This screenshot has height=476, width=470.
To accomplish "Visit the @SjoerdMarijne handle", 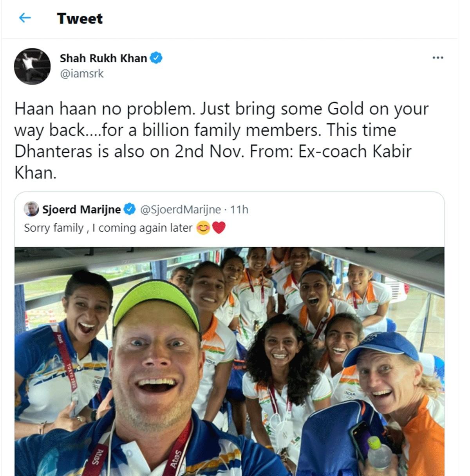I will click(x=181, y=209).
